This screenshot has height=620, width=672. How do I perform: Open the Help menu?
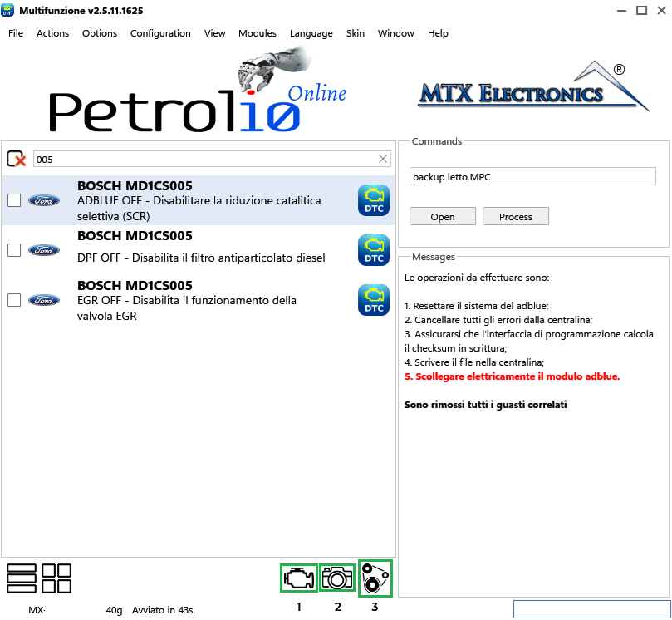tap(438, 33)
